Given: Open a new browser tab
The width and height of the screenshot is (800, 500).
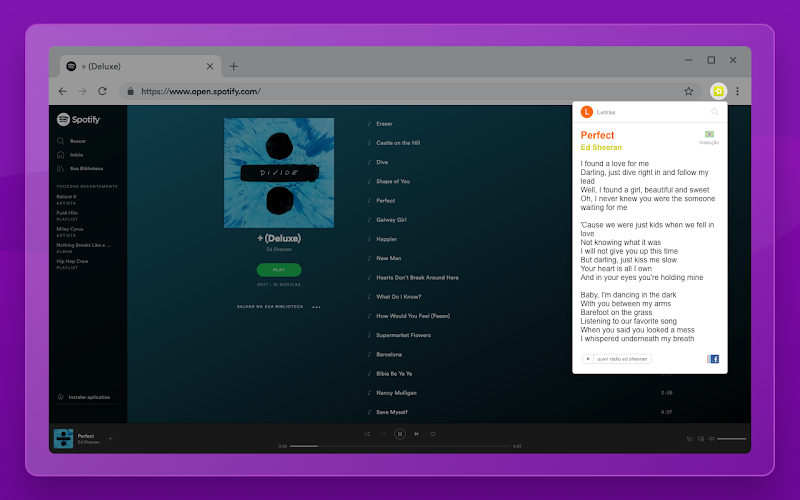Looking at the screenshot, I should (x=233, y=66).
